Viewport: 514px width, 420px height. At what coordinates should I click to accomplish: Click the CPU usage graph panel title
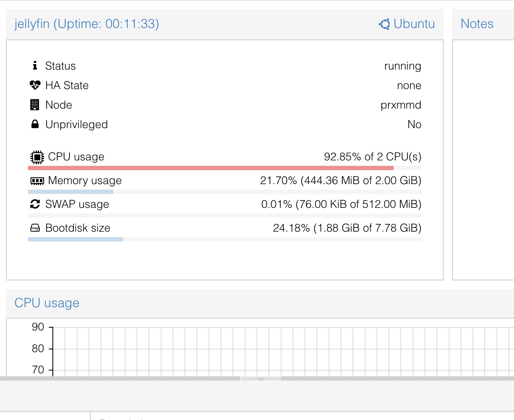click(47, 303)
